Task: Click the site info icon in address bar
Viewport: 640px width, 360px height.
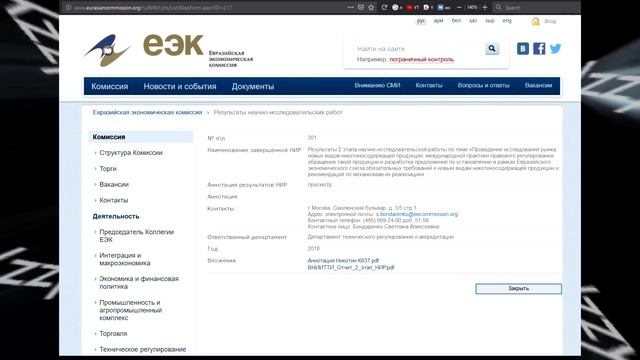Action: coord(69,7)
